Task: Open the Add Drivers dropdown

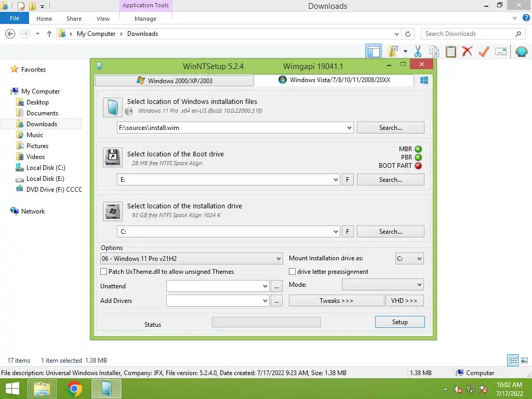Action: tap(265, 301)
